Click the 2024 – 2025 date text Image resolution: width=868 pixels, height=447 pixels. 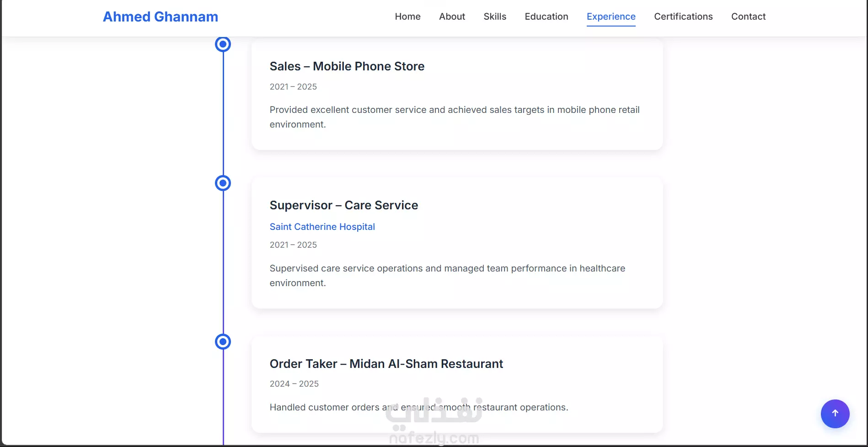[294, 384]
